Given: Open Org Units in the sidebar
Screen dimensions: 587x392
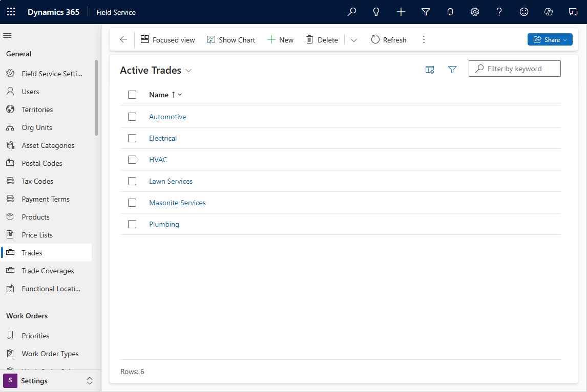Looking at the screenshot, I should point(47,127).
